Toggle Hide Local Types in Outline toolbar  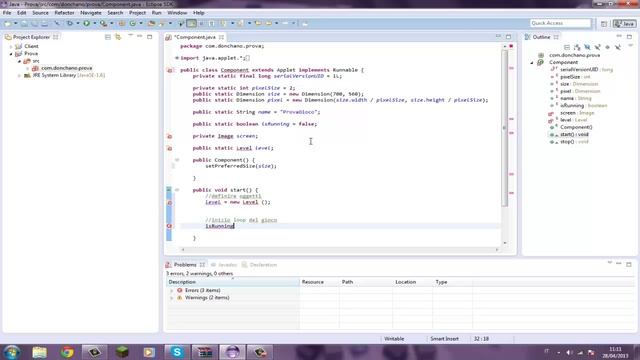tap(618, 47)
